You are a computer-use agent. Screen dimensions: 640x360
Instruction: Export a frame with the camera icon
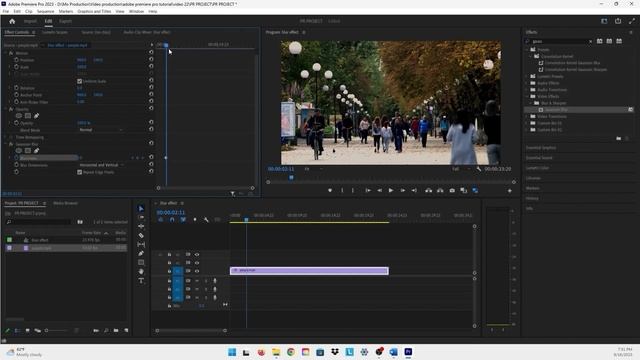pyautogui.click(x=452, y=190)
